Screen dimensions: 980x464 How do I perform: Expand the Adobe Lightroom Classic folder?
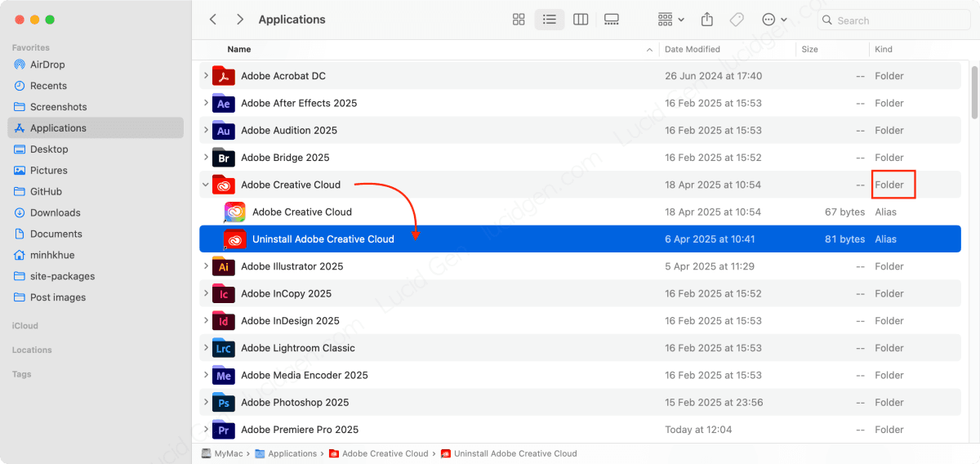[x=206, y=348]
